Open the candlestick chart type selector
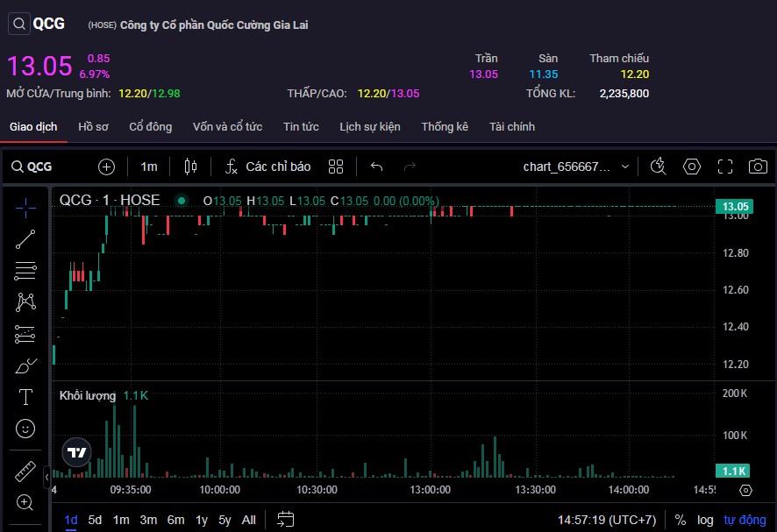This screenshot has height=532, width=777. pos(191,167)
